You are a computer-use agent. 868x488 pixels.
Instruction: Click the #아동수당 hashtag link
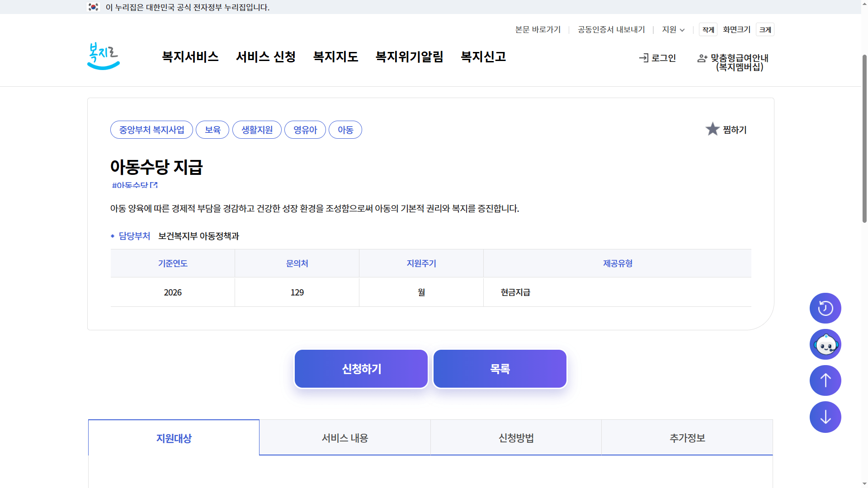point(132,184)
